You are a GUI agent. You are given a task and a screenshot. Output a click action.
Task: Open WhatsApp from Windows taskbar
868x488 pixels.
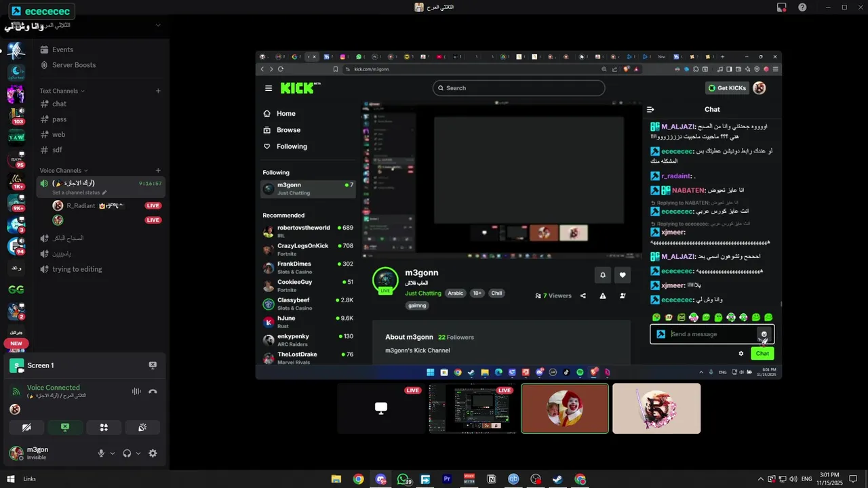pyautogui.click(x=403, y=479)
